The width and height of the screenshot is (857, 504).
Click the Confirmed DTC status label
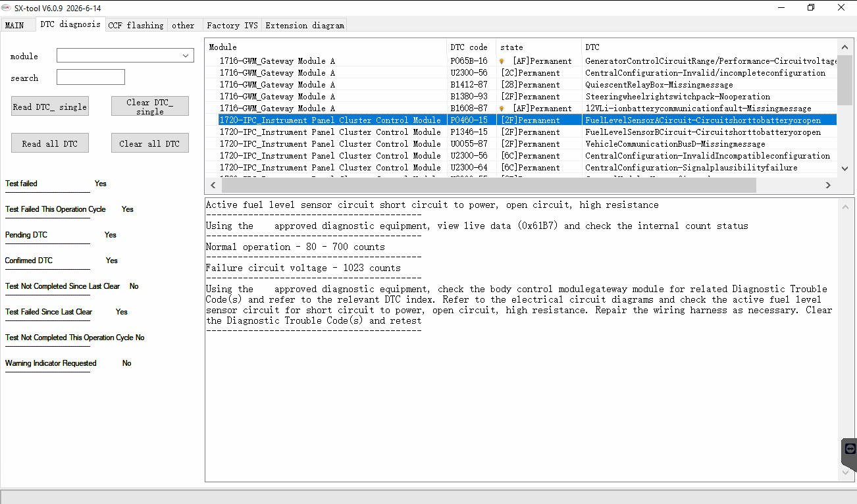click(29, 261)
